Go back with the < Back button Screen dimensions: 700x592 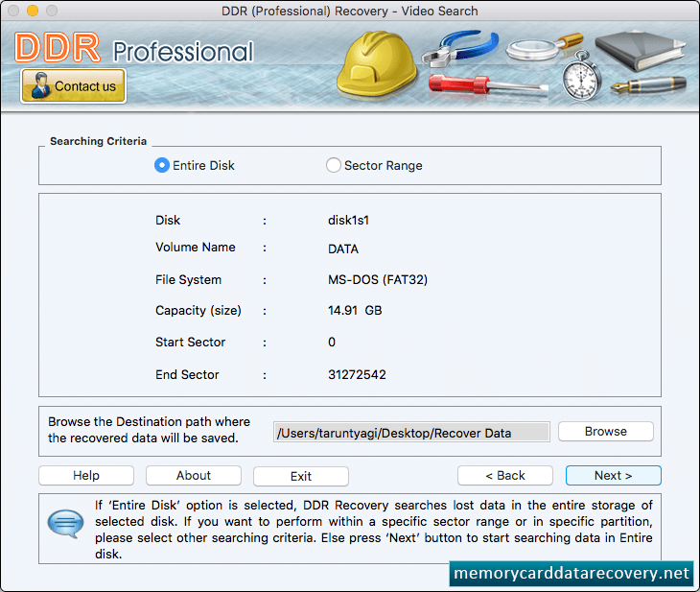click(505, 475)
